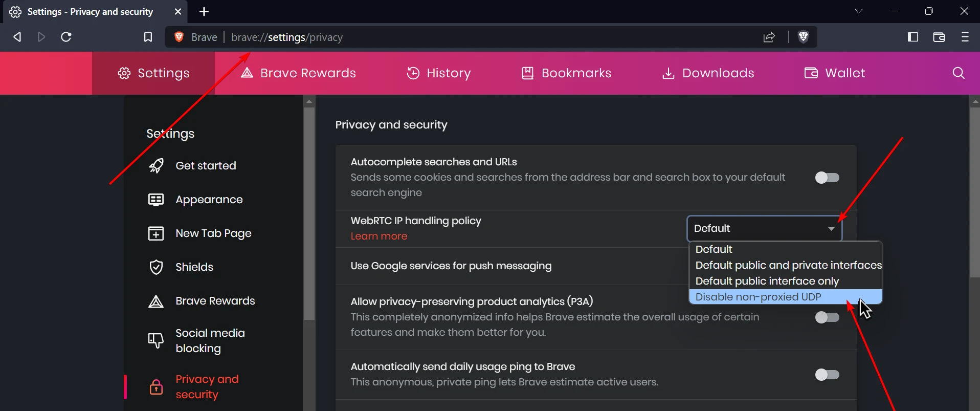Image resolution: width=980 pixels, height=411 pixels.
Task: Open the Brave Wallet toolbar icon
Action: click(x=939, y=37)
